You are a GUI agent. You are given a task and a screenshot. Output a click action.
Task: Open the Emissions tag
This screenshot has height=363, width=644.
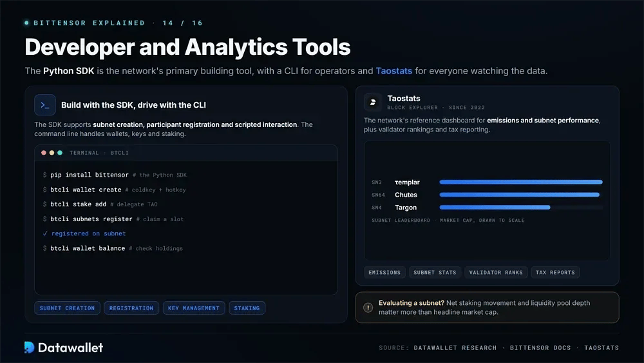(x=384, y=272)
